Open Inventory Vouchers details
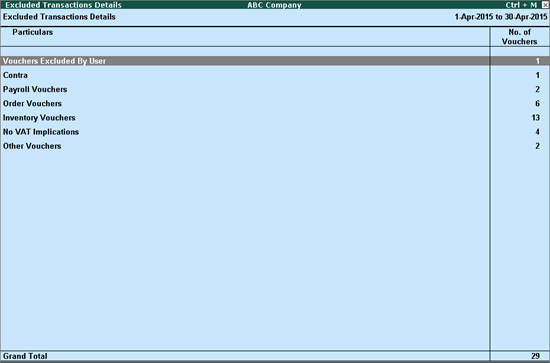Screen dimensions: 550x363 pyautogui.click(x=275, y=118)
